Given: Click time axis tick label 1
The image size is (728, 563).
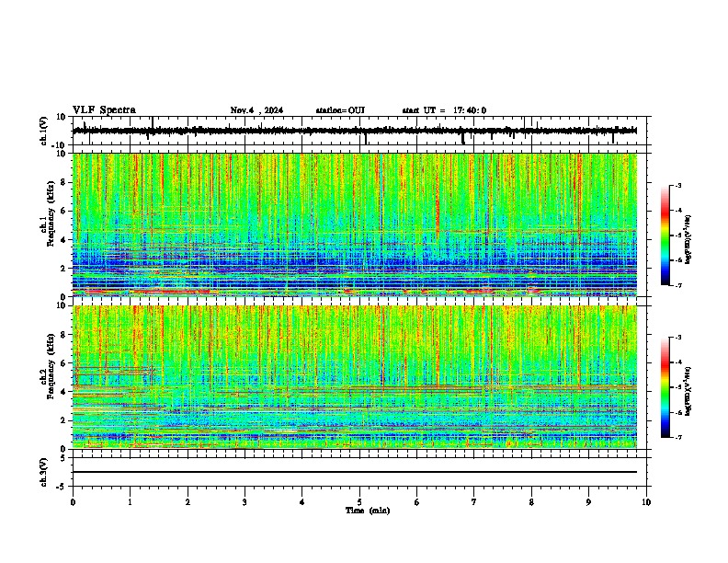Looking at the screenshot, I should tap(130, 502).
